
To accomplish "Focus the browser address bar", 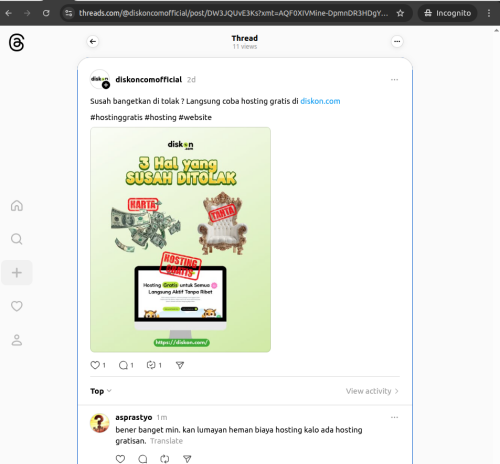I will tap(233, 13).
